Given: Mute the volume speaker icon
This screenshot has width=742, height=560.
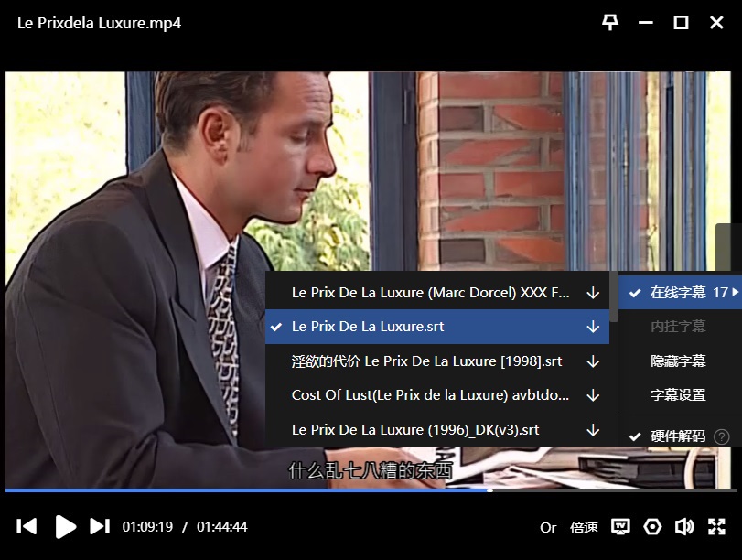Looking at the screenshot, I should tap(683, 527).
